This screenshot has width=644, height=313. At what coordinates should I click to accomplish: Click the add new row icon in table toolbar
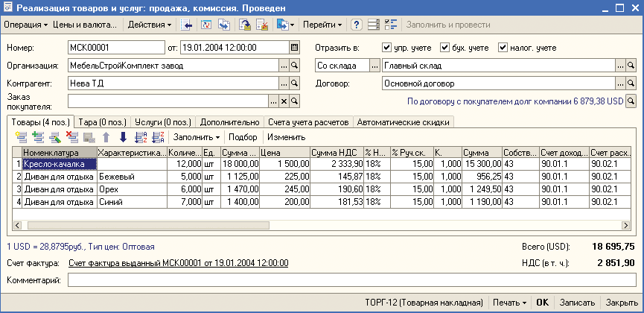point(20,137)
